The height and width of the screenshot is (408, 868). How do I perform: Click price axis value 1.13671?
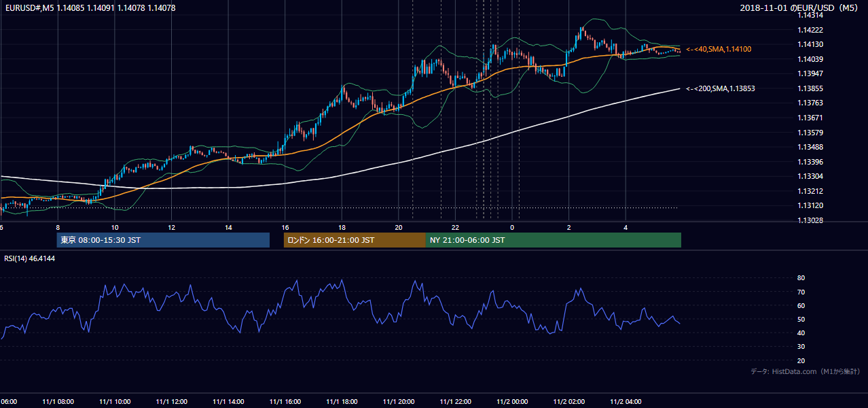point(810,118)
